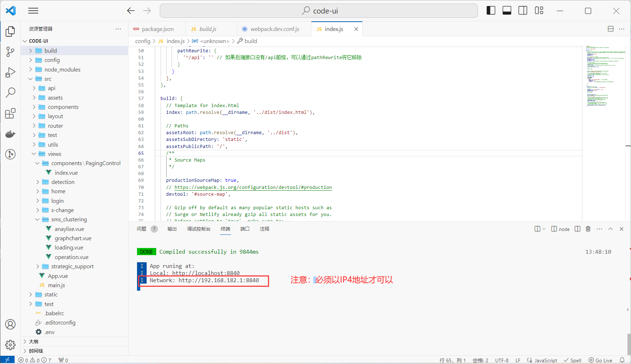Open editor More Actions ellipsis

622,29
